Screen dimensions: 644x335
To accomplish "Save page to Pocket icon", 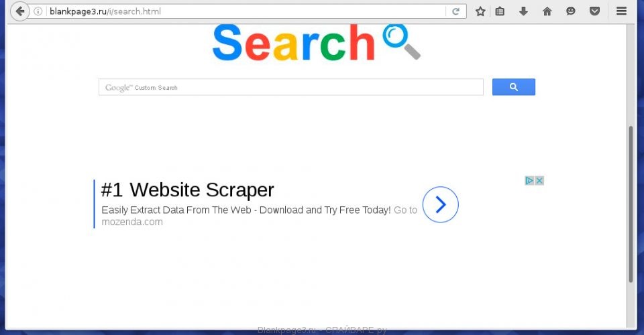I will [594, 11].
